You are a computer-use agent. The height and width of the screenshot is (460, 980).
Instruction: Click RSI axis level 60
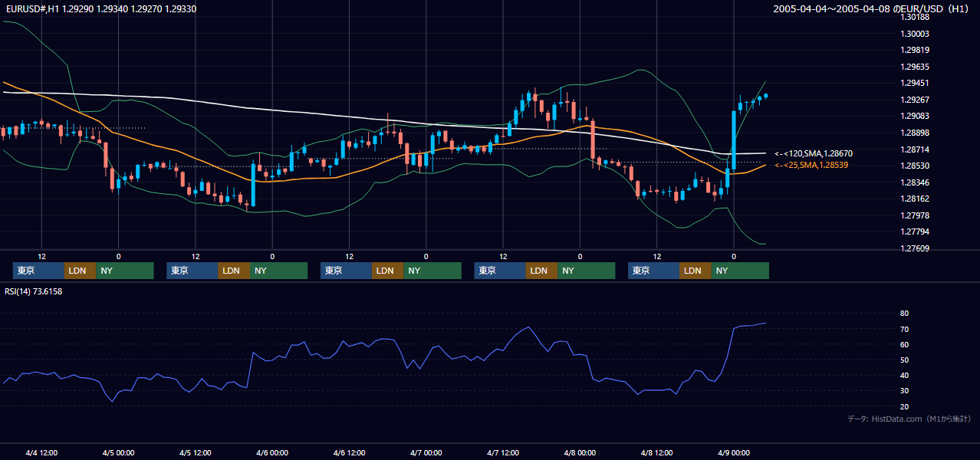click(x=905, y=344)
